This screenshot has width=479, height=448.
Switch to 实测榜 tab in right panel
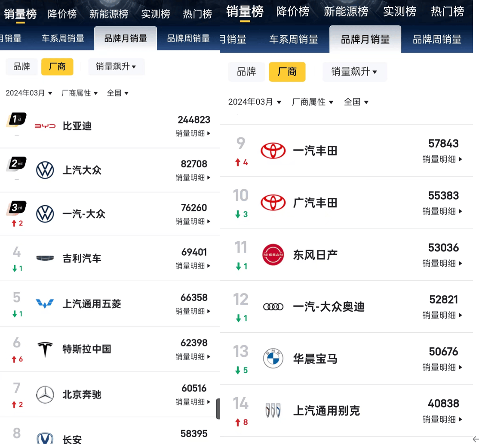click(399, 12)
